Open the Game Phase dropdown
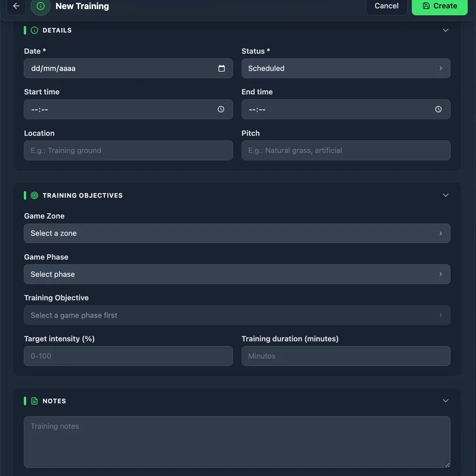The height and width of the screenshot is (476, 476). click(237, 274)
